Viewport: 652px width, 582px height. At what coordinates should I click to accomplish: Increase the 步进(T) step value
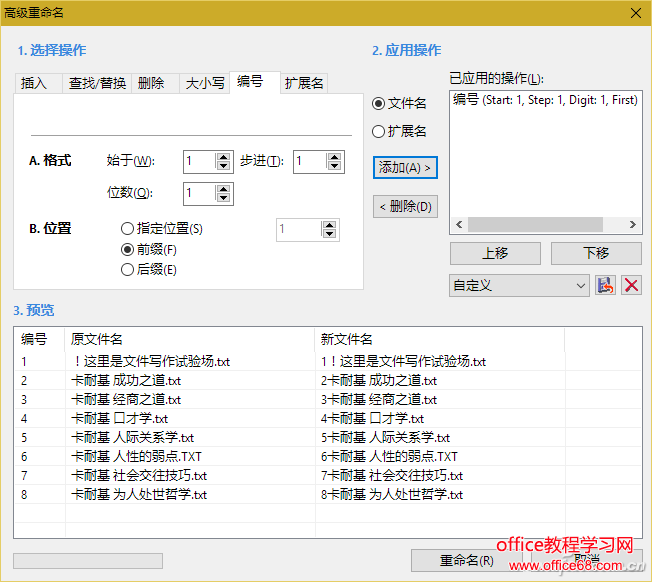click(334, 157)
